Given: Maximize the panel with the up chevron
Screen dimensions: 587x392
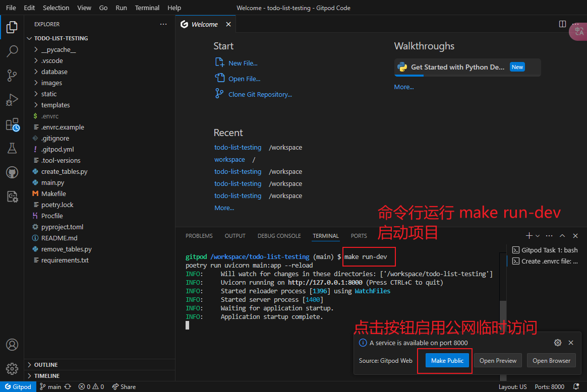Looking at the screenshot, I should [x=562, y=236].
